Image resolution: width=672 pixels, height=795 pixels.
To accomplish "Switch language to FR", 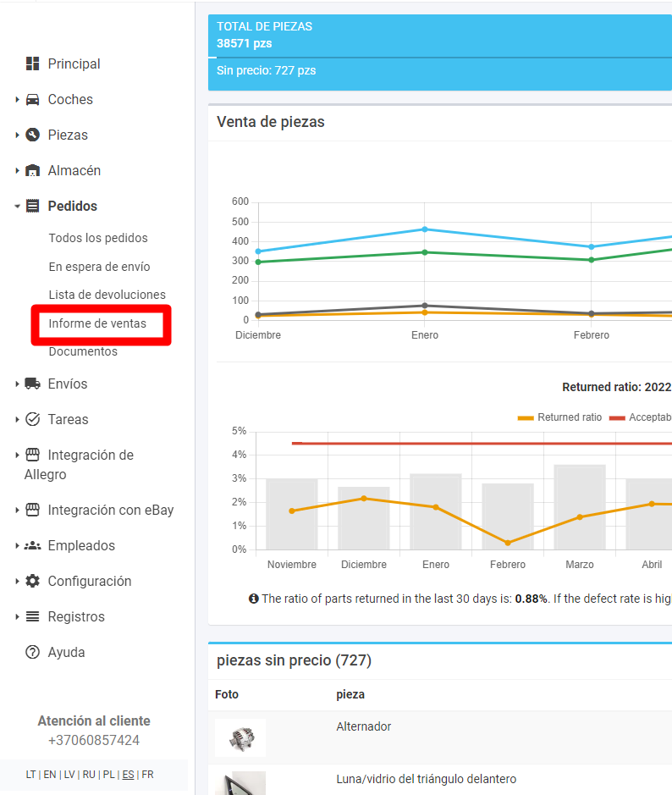I will (147, 774).
